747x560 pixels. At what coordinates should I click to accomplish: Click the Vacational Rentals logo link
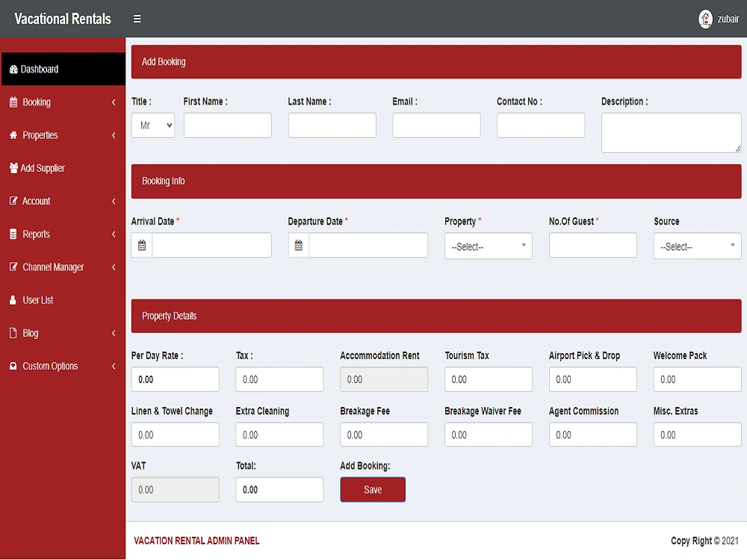click(x=63, y=19)
